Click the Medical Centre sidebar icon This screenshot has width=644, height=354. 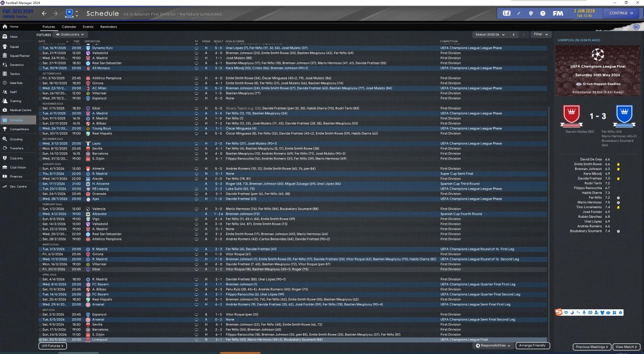pyautogui.click(x=5, y=110)
